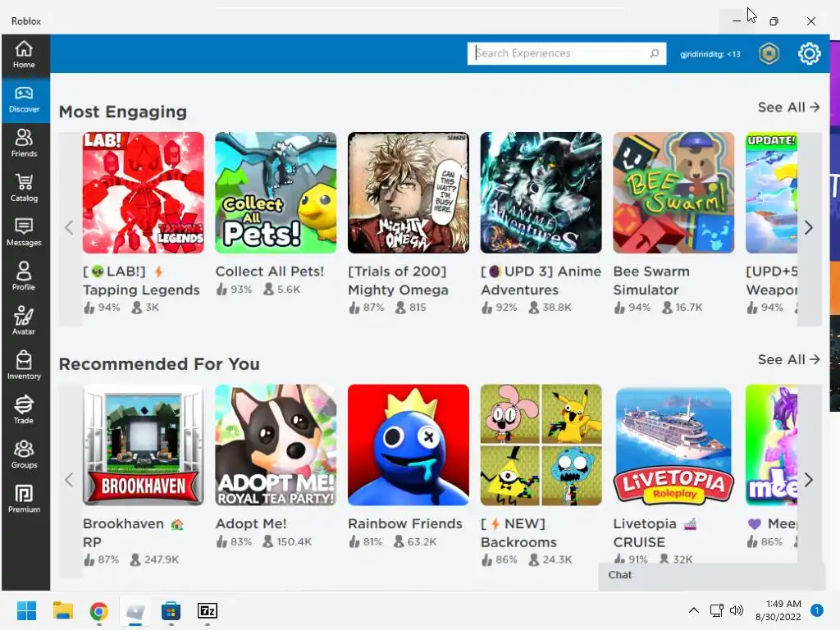Click the 150.4K players count
Screen dimensions: 840x630
294,541
